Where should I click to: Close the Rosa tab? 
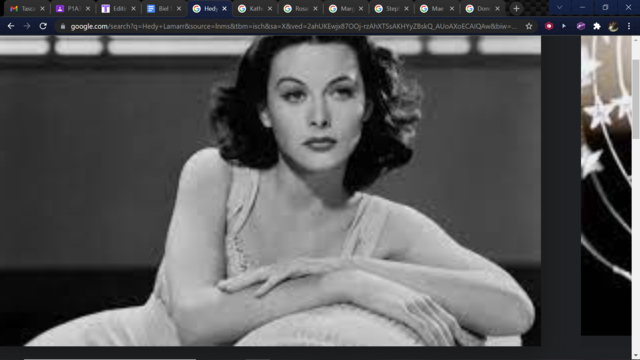(315, 9)
